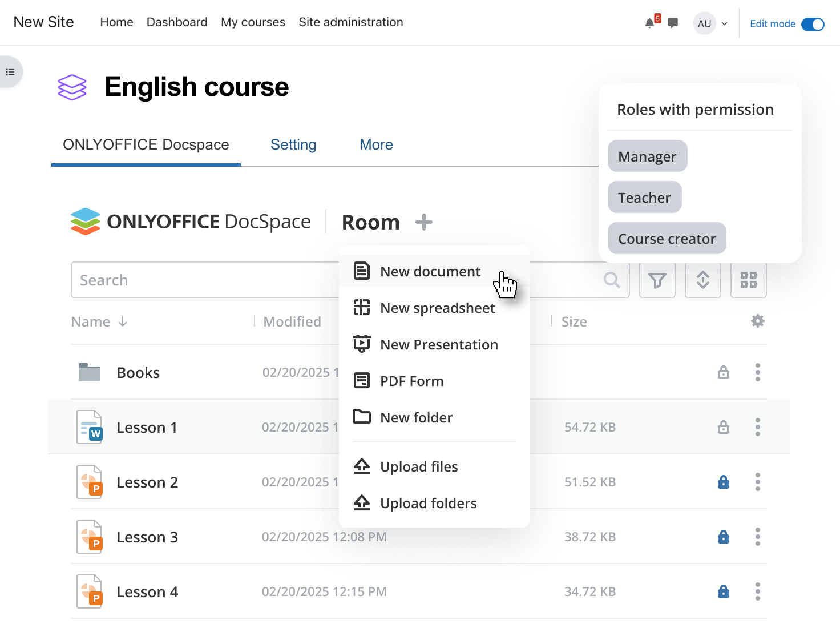Open the More tab dropdown
Screen dimensions: 840x628
376,145
